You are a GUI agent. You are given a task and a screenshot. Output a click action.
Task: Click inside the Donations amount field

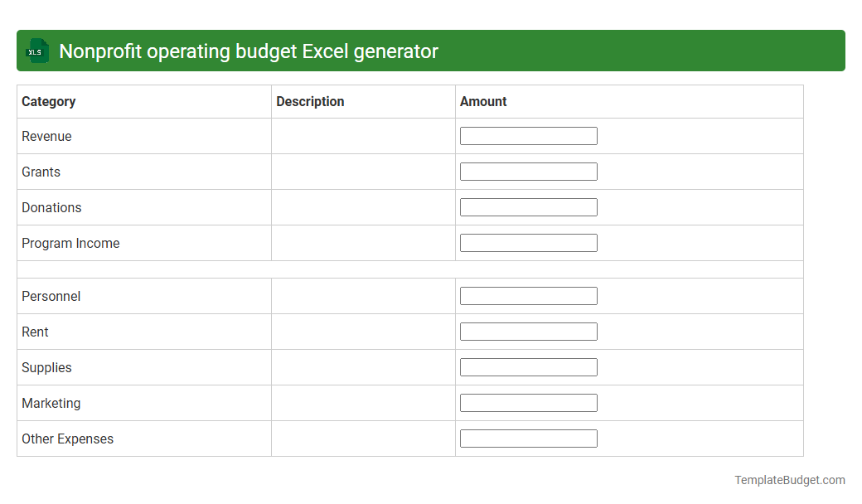pyautogui.click(x=528, y=206)
